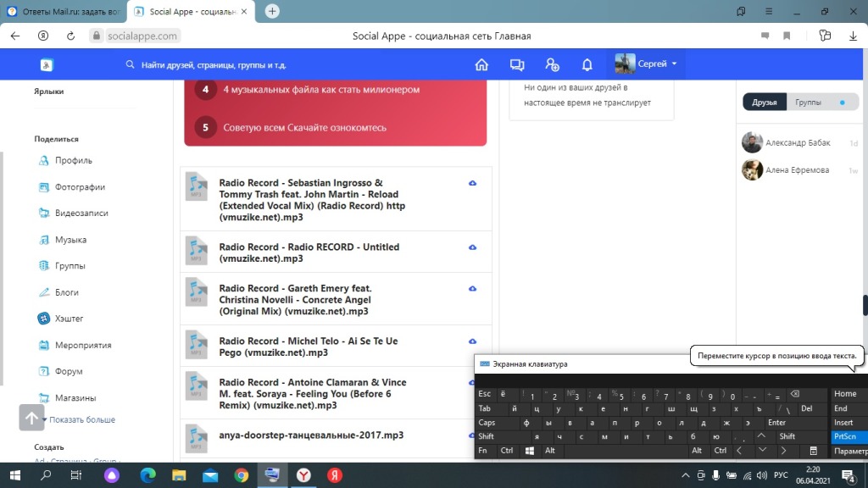Click the Enter key on on-screen keyboard
Viewport: 868px width, 488px height.
point(776,423)
